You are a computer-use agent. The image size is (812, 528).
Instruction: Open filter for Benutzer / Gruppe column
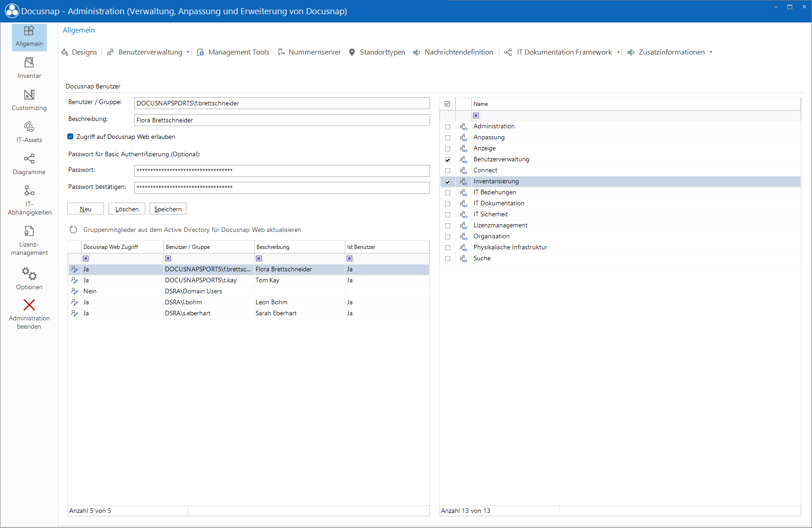tap(168, 258)
